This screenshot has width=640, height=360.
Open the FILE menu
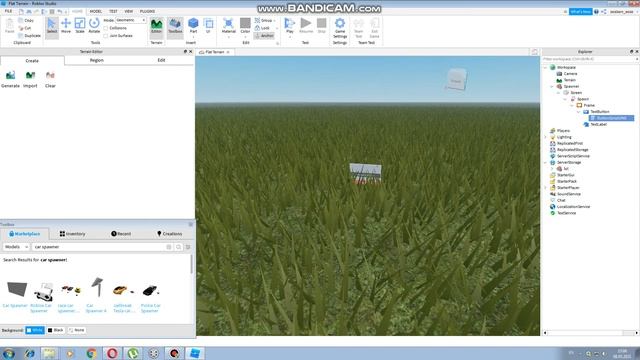click(x=8, y=11)
